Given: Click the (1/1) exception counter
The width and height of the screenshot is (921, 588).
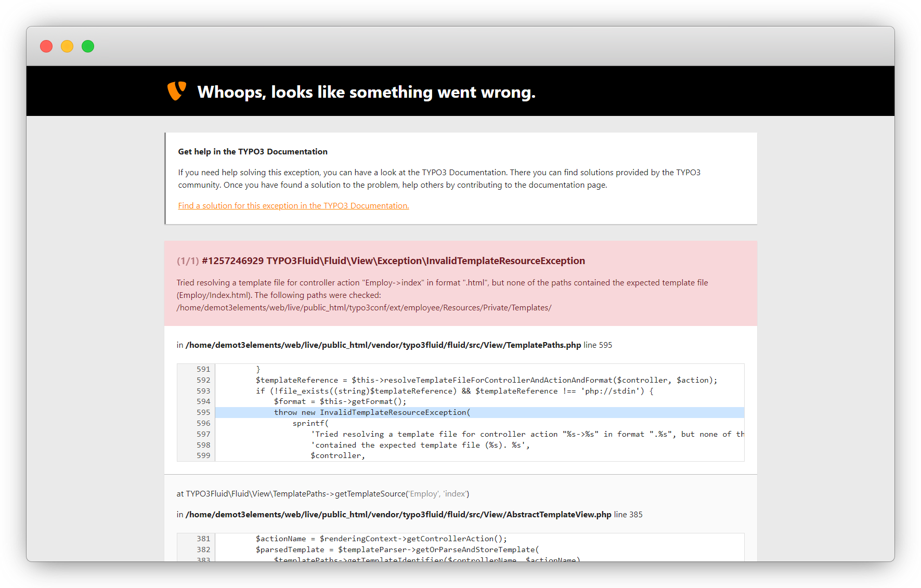Looking at the screenshot, I should click(187, 261).
